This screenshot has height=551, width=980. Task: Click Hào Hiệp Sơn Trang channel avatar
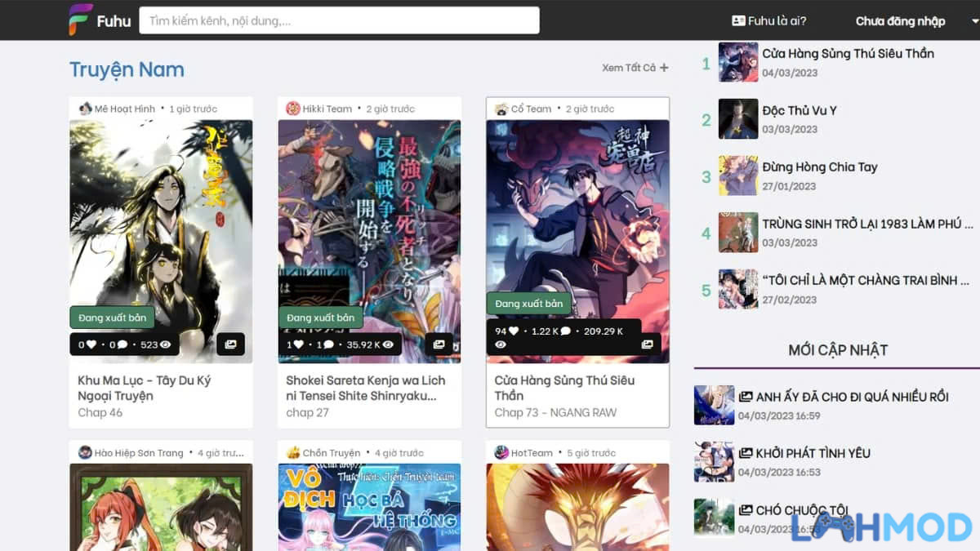click(85, 452)
